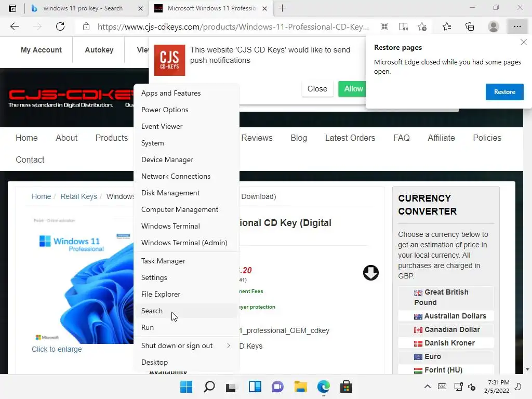
Task: Click the black download arrow circle icon
Action: tap(371, 273)
